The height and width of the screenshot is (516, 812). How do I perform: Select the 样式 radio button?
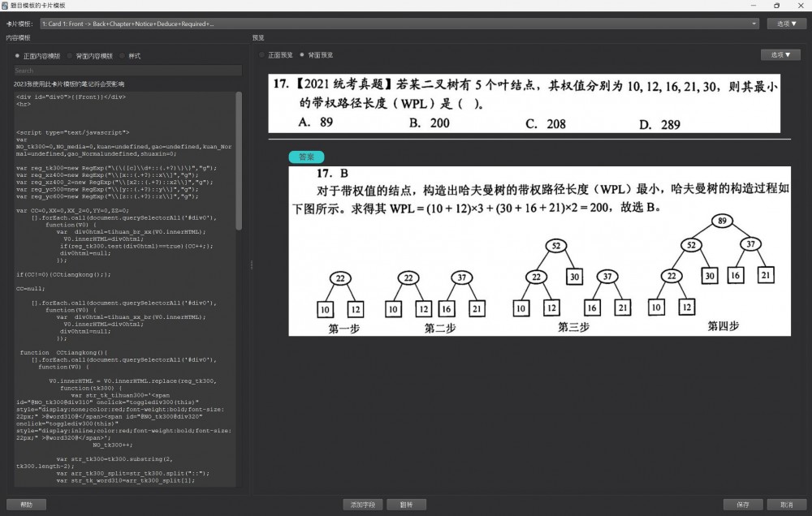(123, 56)
